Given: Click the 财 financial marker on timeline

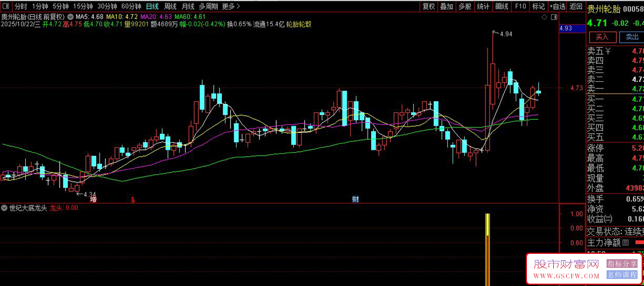Looking at the screenshot, I should tap(355, 199).
